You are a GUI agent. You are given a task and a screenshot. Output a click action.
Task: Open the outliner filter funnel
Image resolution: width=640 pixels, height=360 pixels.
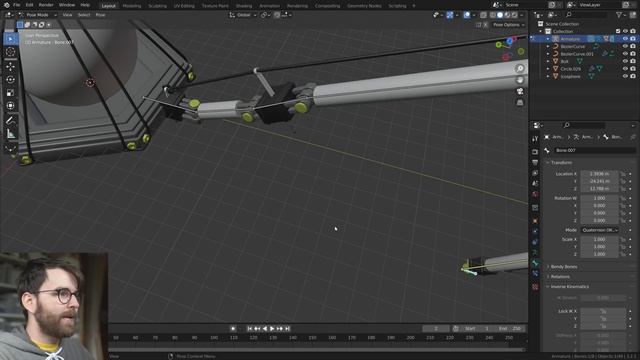click(619, 15)
